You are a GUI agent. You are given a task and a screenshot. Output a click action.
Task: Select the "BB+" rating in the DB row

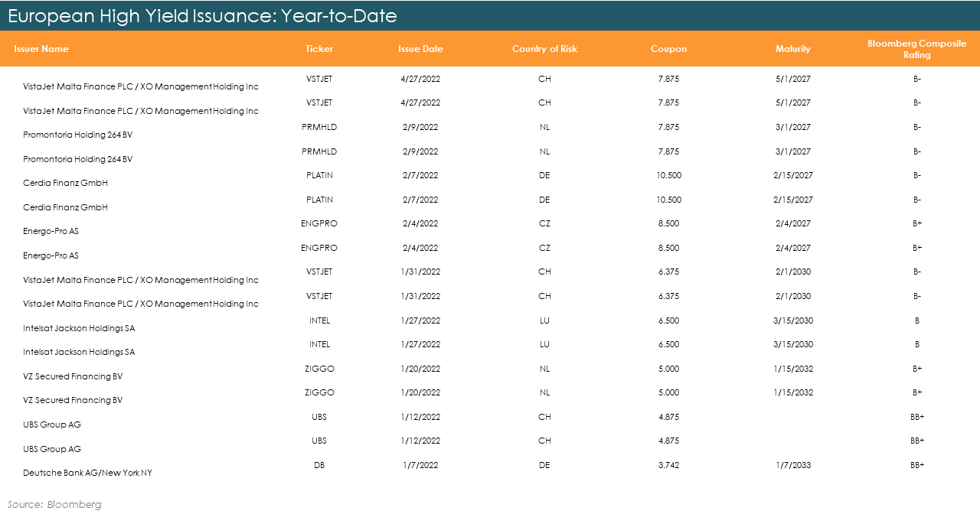[x=917, y=465]
